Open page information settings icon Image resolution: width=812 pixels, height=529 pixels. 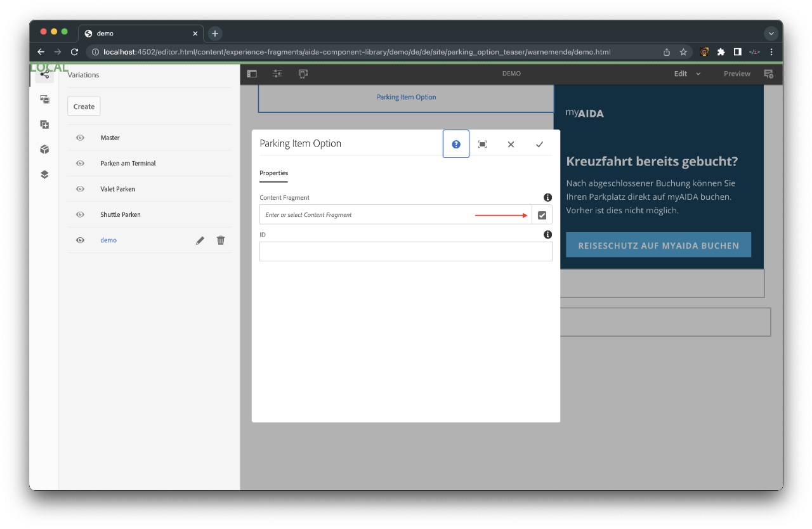pyautogui.click(x=277, y=74)
